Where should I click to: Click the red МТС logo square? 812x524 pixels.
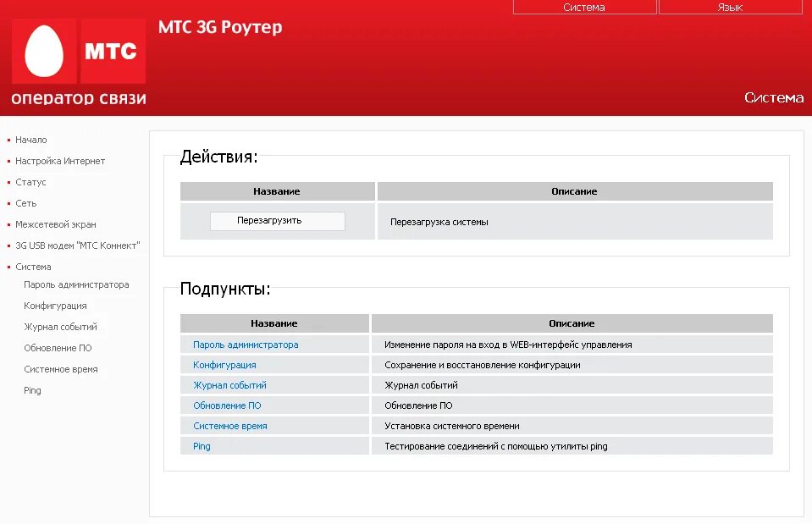coord(113,51)
